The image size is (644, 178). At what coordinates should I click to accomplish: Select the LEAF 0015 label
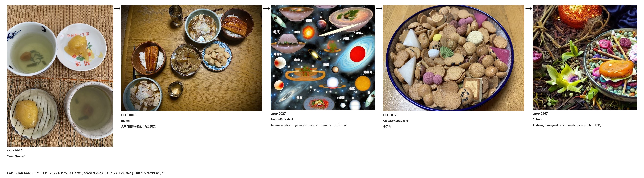pos(129,115)
